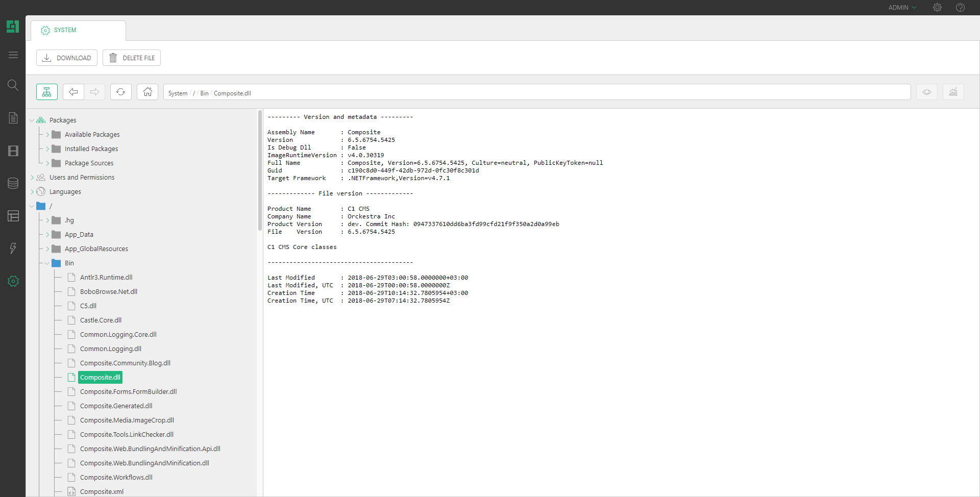Click the DELETE FILE button
This screenshot has height=497, width=980.
coord(132,58)
